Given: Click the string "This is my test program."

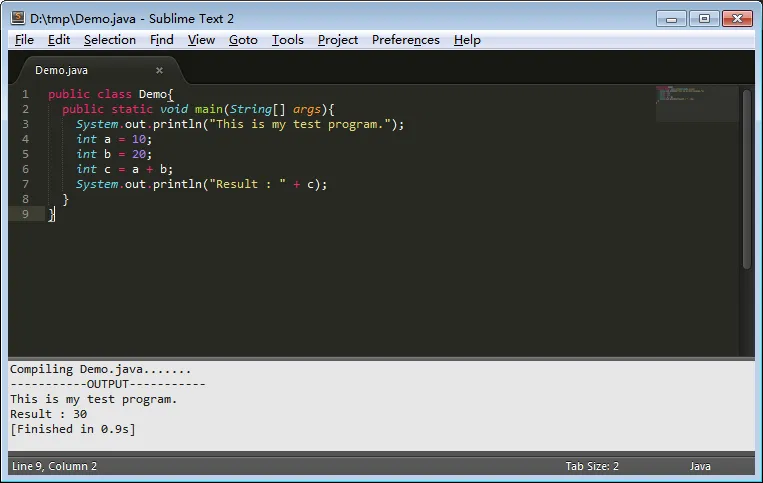Looking at the screenshot, I should (x=300, y=125).
